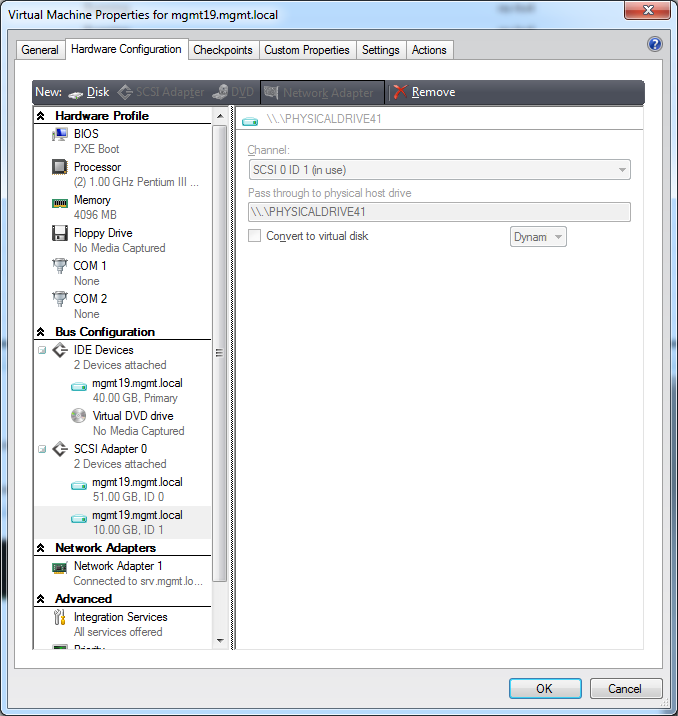
Task: Click the 51.00 GB ID 0 disk icon
Action: click(x=79, y=485)
